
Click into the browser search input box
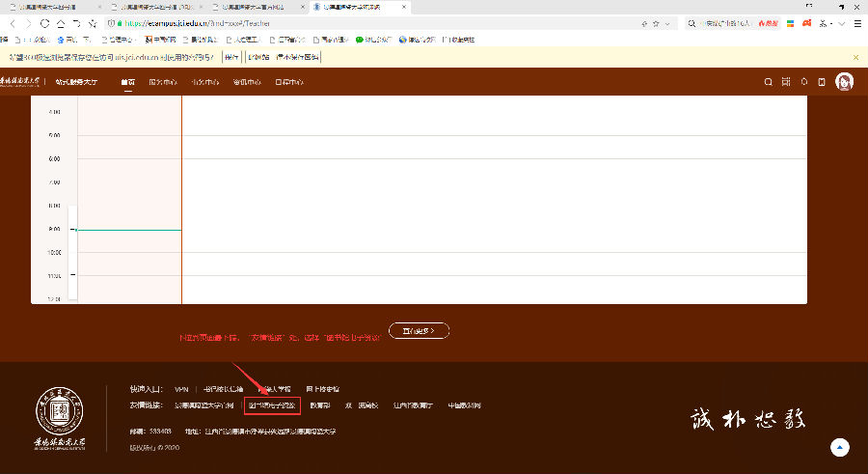727,23
